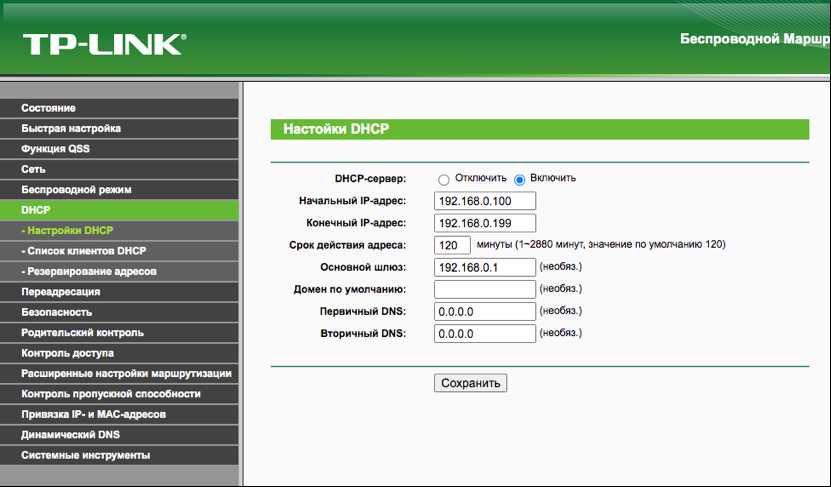Select the Отключить DHCP-сервер radio button
831x487 pixels.
(x=444, y=180)
